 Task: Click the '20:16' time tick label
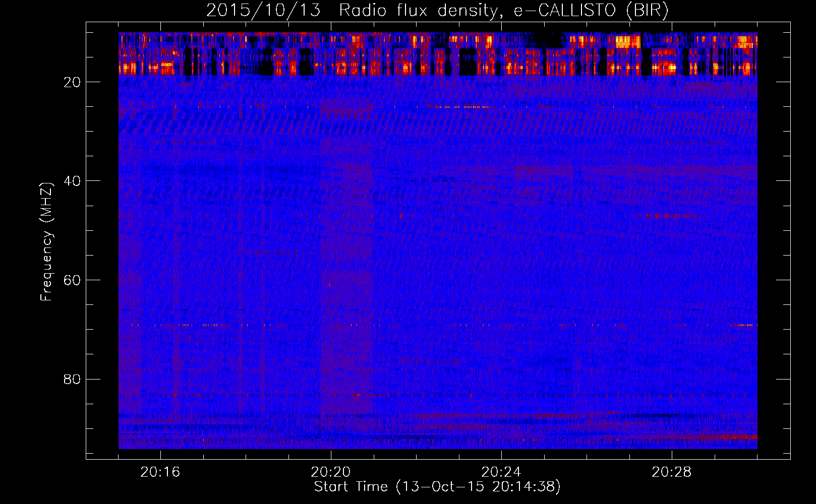pos(160,472)
